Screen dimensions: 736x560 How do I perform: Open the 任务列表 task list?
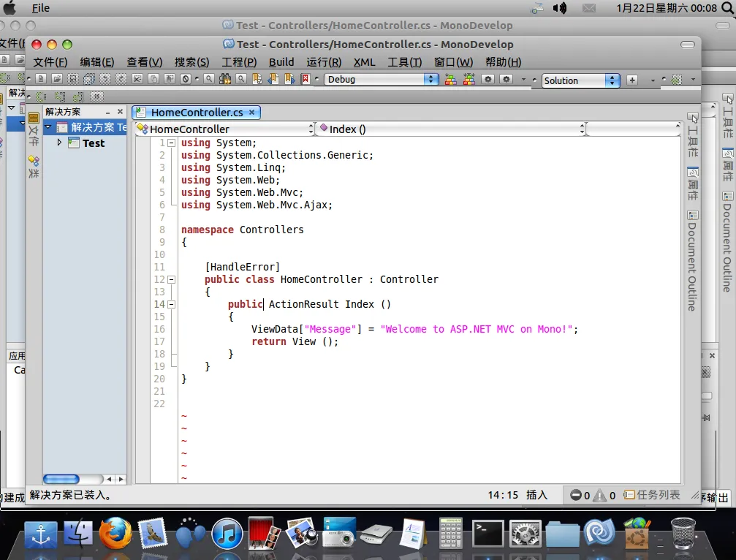pyautogui.click(x=652, y=495)
